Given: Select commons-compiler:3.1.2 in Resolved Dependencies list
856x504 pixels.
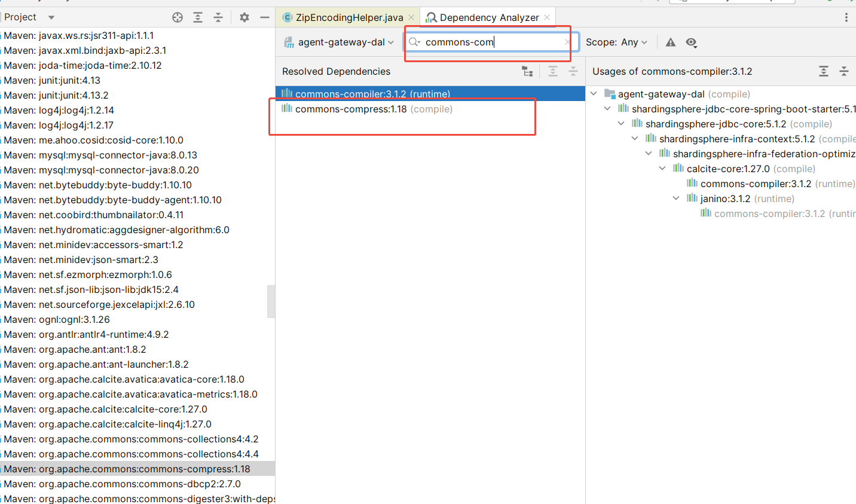Looking at the screenshot, I should (430, 94).
